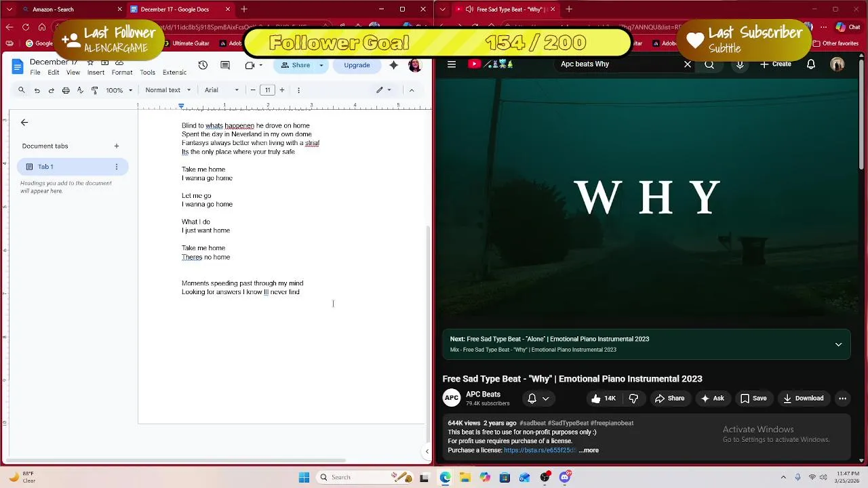
Task: Open zoom level 100% dropdown
Action: pyautogui.click(x=119, y=89)
